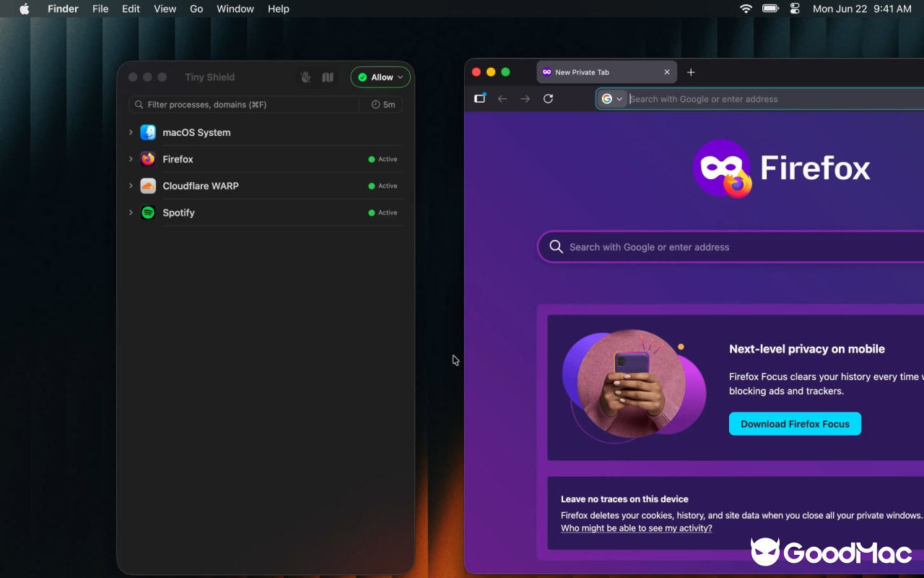Click the hand block icon in Tiny Shield
The width and height of the screenshot is (924, 578).
306,77
